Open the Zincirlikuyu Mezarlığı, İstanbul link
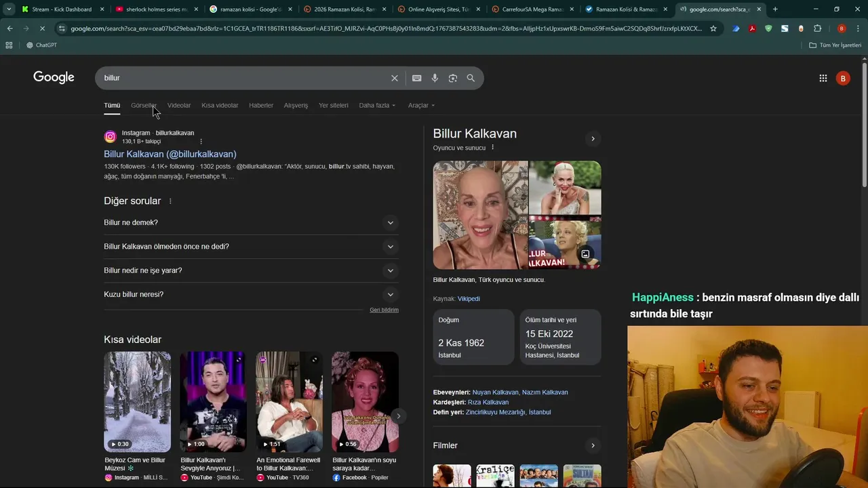 point(509,412)
